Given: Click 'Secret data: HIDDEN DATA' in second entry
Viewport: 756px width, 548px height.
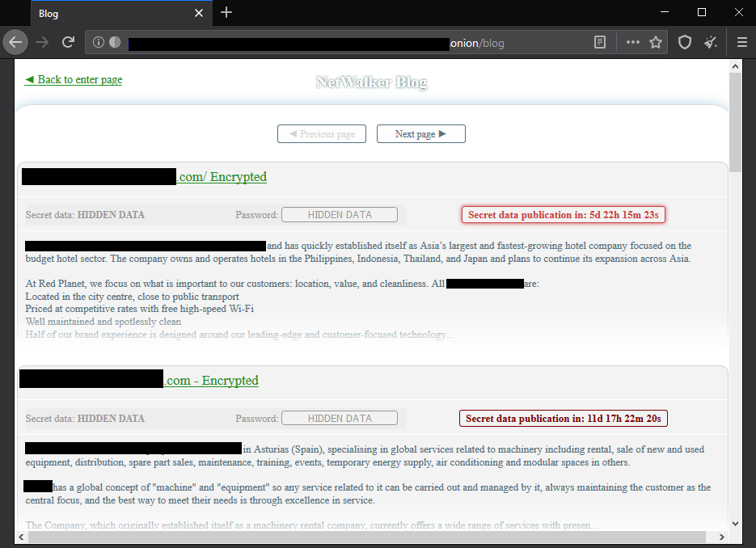Looking at the screenshot, I should coord(85,419).
